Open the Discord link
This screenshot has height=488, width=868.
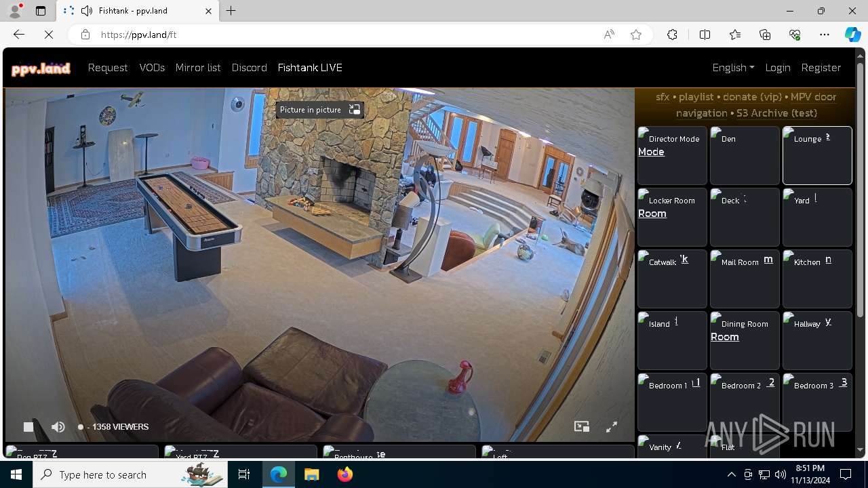pos(250,68)
